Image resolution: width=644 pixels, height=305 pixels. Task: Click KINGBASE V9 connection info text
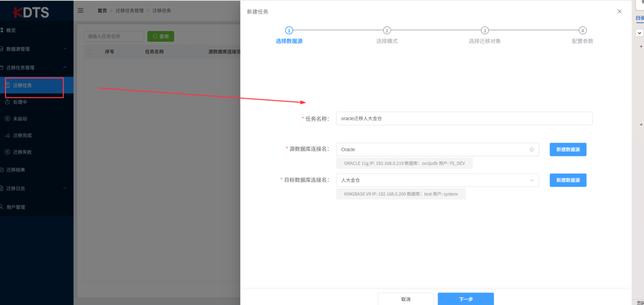(401, 194)
